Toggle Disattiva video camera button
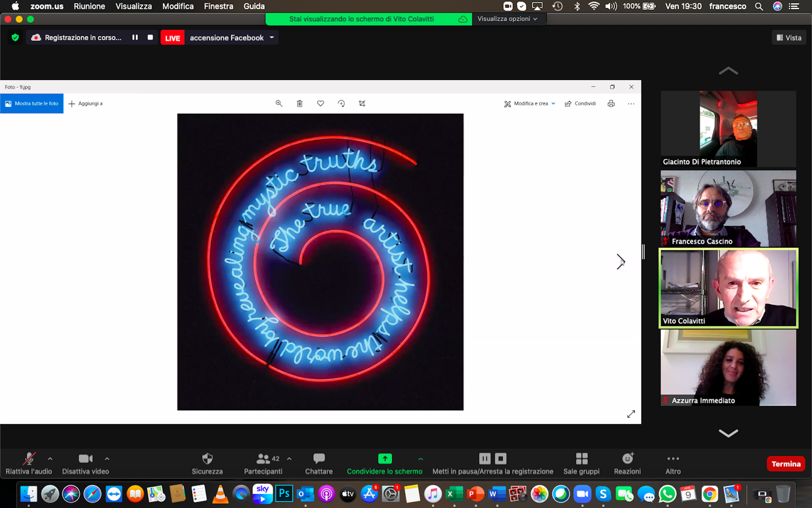The width and height of the screenshot is (812, 508). pos(85,464)
